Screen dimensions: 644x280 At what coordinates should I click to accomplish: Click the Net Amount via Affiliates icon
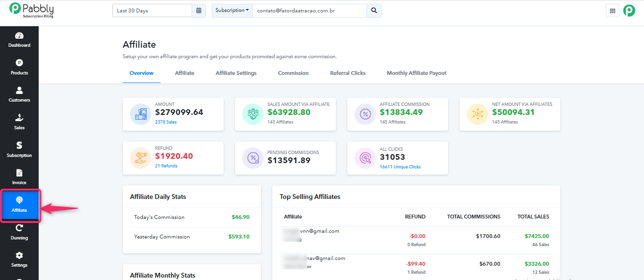coord(478,114)
